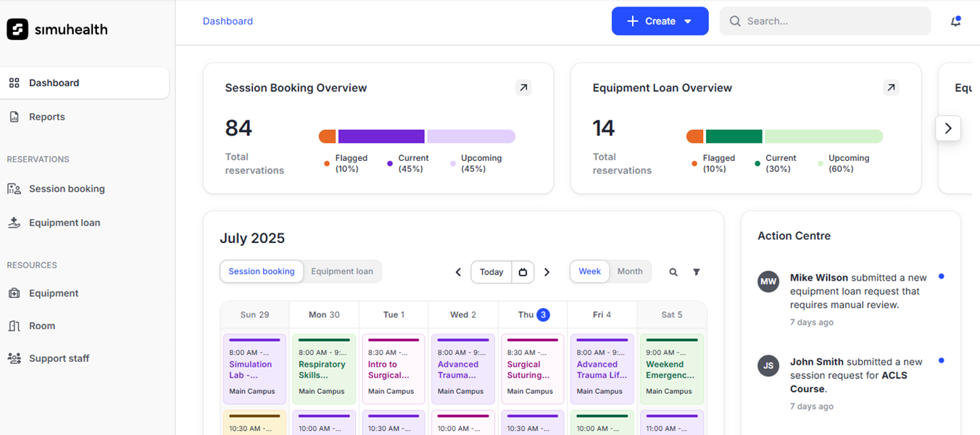This screenshot has height=435, width=980.
Task: Click the simuhealth logo icon
Action: (x=16, y=30)
